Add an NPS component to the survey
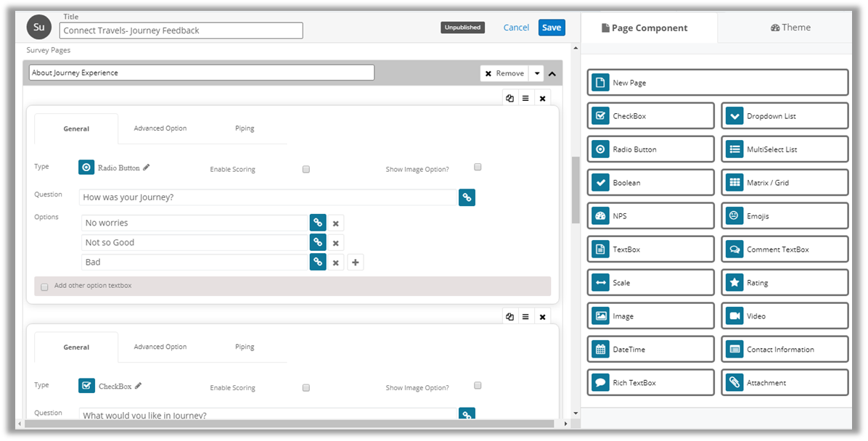Image resolution: width=868 pixels, height=441 pixels. coord(650,216)
